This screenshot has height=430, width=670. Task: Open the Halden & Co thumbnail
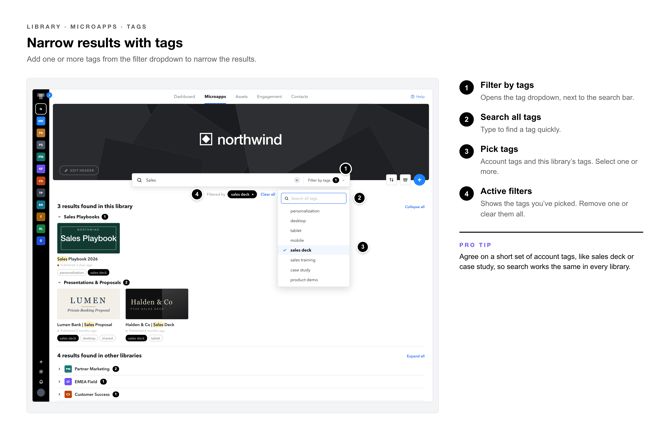pyautogui.click(x=157, y=304)
